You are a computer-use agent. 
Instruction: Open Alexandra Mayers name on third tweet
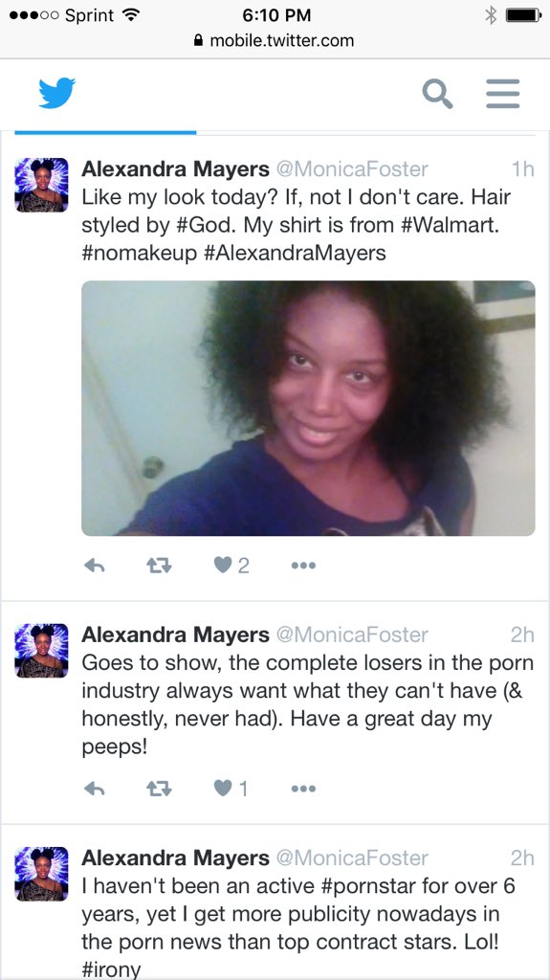tap(176, 858)
